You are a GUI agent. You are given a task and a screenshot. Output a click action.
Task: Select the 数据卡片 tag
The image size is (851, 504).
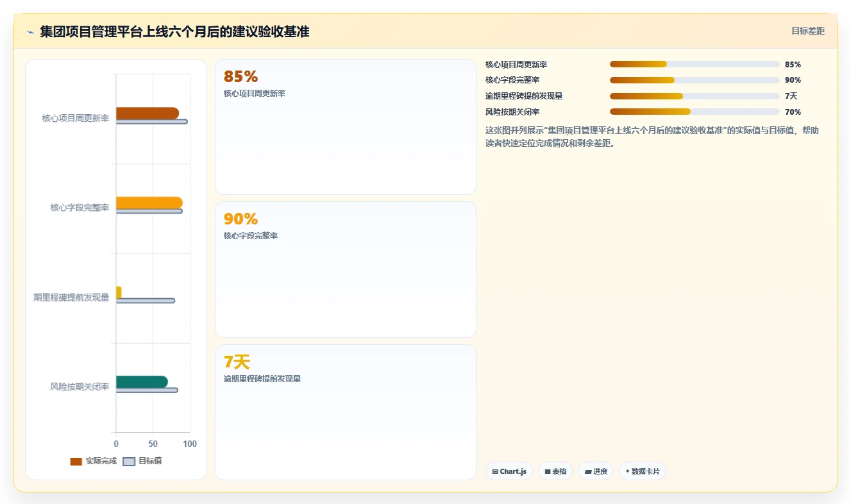click(x=643, y=471)
